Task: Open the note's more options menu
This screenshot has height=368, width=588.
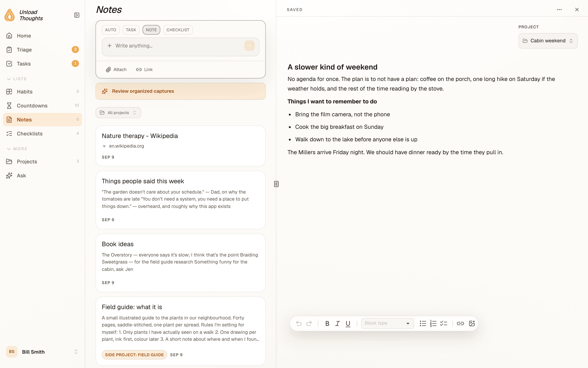Action: coord(559,10)
